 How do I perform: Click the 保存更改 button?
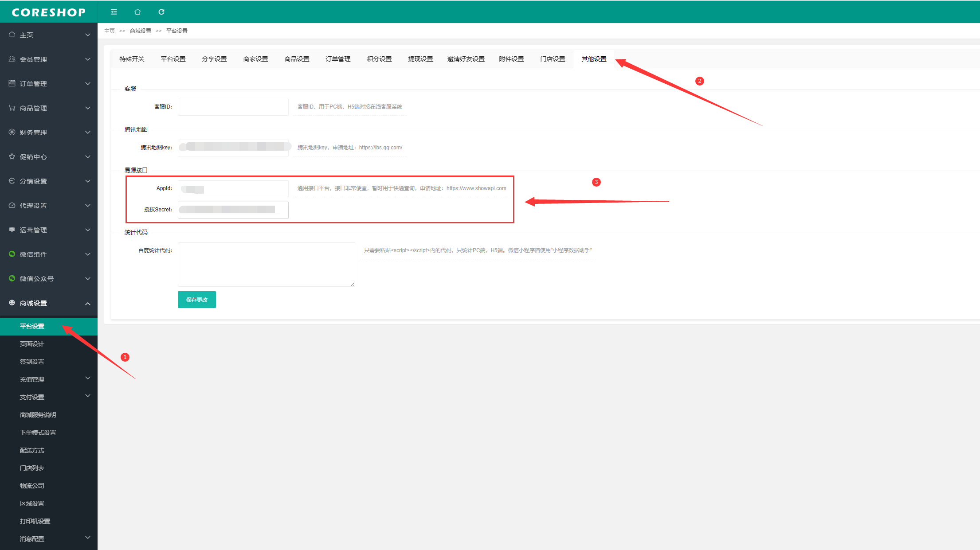coord(196,300)
